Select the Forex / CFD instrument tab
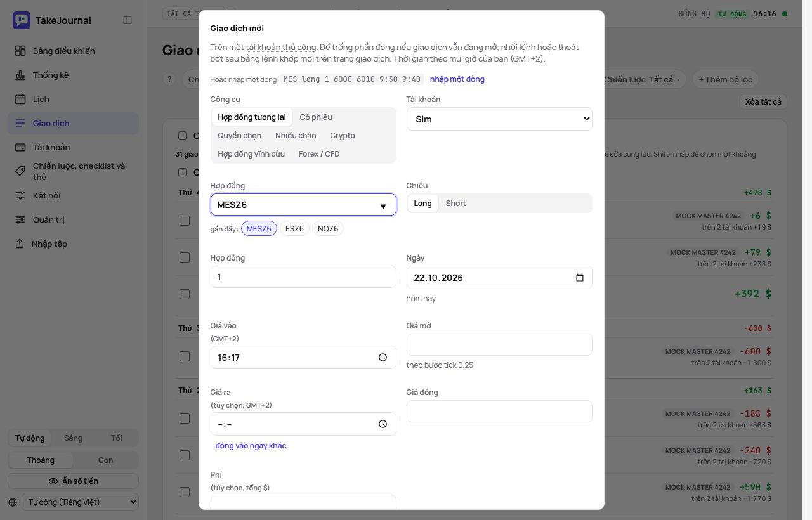Image resolution: width=812 pixels, height=520 pixels. (319, 154)
